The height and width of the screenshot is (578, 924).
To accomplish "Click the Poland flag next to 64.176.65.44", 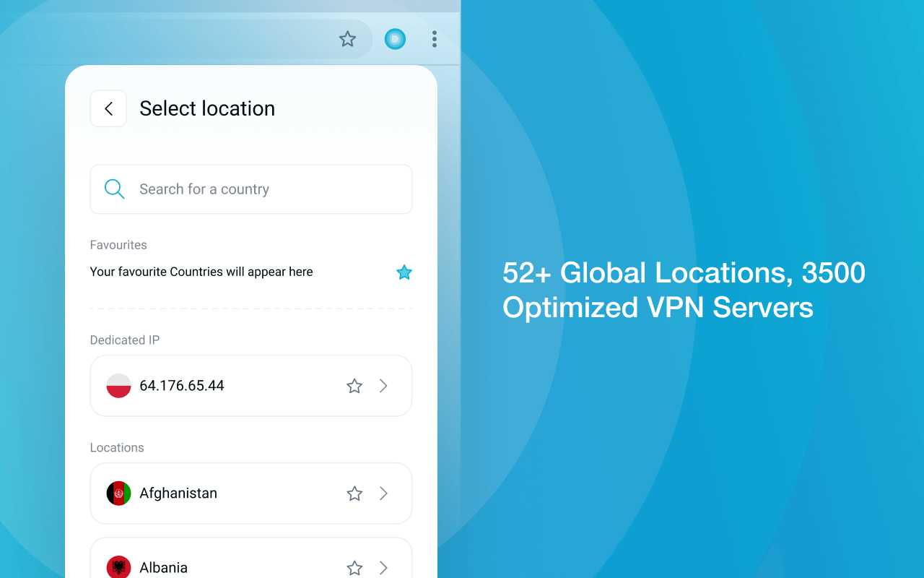I will 118,386.
